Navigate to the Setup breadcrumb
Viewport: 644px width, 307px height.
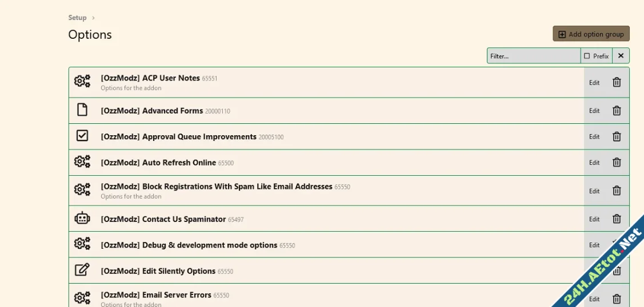coord(77,18)
